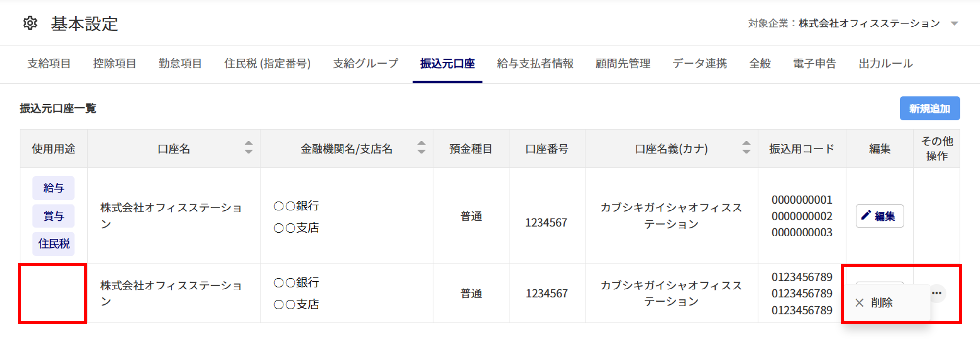
Task: Open the データ連携 tab
Action: (x=700, y=64)
